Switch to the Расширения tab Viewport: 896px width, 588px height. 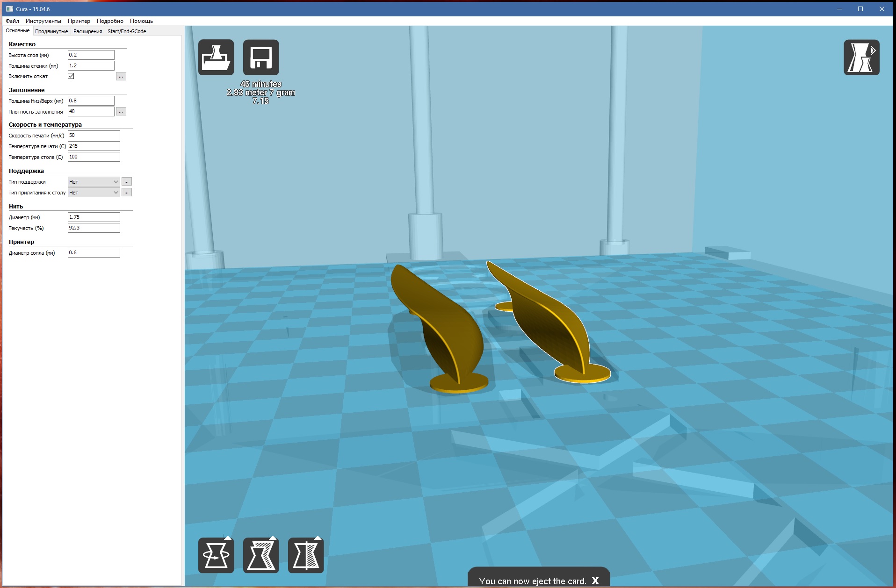tap(88, 31)
